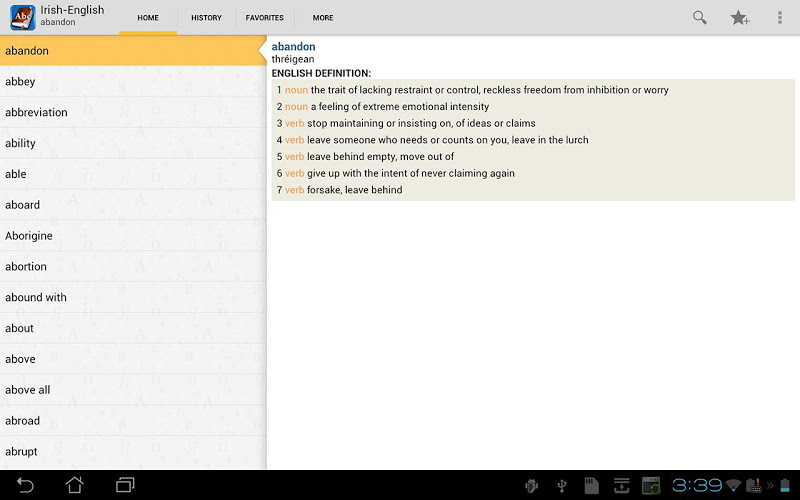Open recent apps from navigation bar
This screenshot has width=800, height=500.
coord(125,485)
